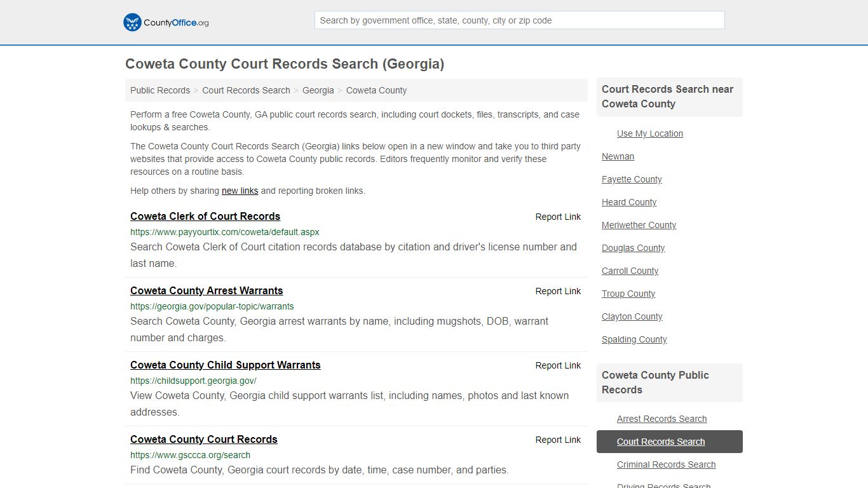The image size is (868, 488).
Task: Click 'Coweta County Public Records' sidebar heading
Action: (x=655, y=383)
